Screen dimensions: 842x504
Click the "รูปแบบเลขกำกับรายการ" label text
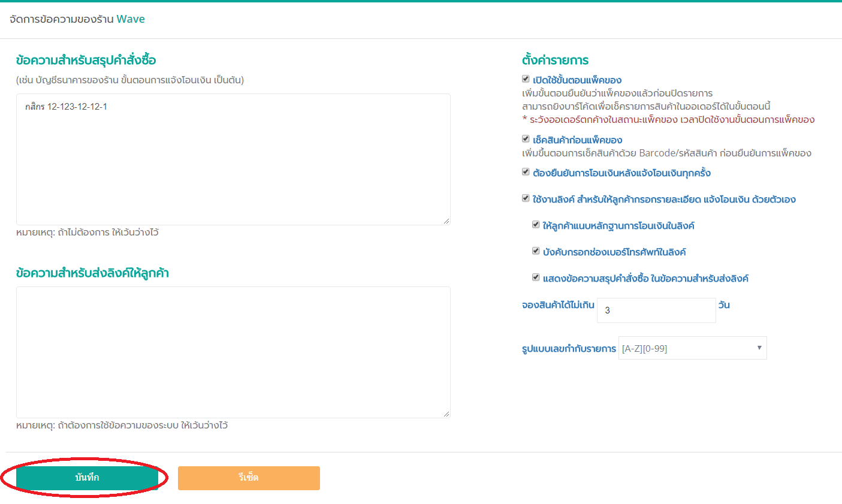pos(569,349)
